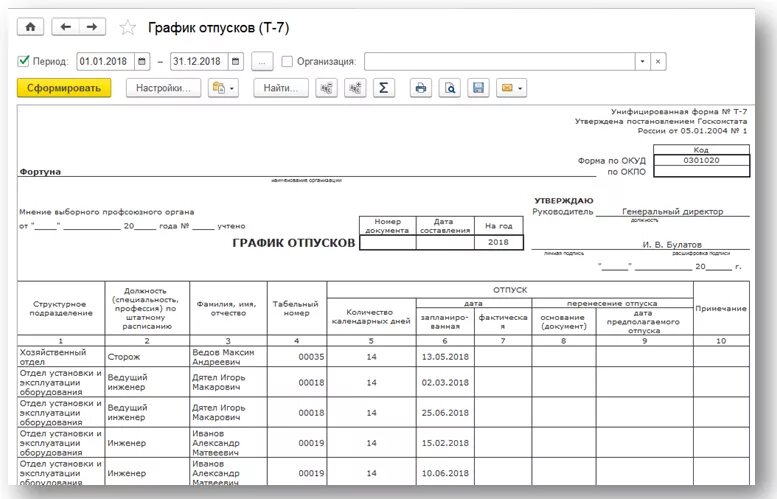Click Мнение выборного профсоюзного органа text
The width and height of the screenshot is (777, 499).
point(107,212)
